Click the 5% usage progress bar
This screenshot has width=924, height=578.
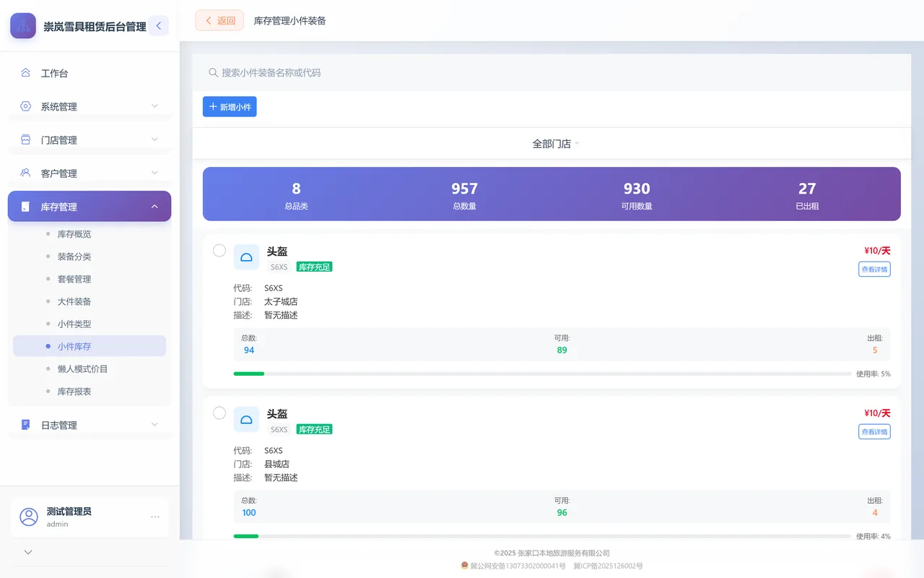542,374
